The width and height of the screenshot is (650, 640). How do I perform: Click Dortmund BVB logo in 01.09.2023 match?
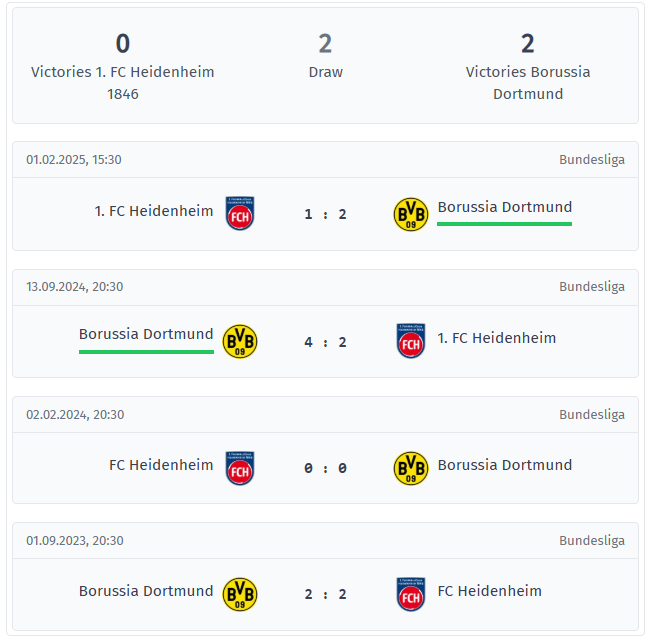pyautogui.click(x=240, y=594)
